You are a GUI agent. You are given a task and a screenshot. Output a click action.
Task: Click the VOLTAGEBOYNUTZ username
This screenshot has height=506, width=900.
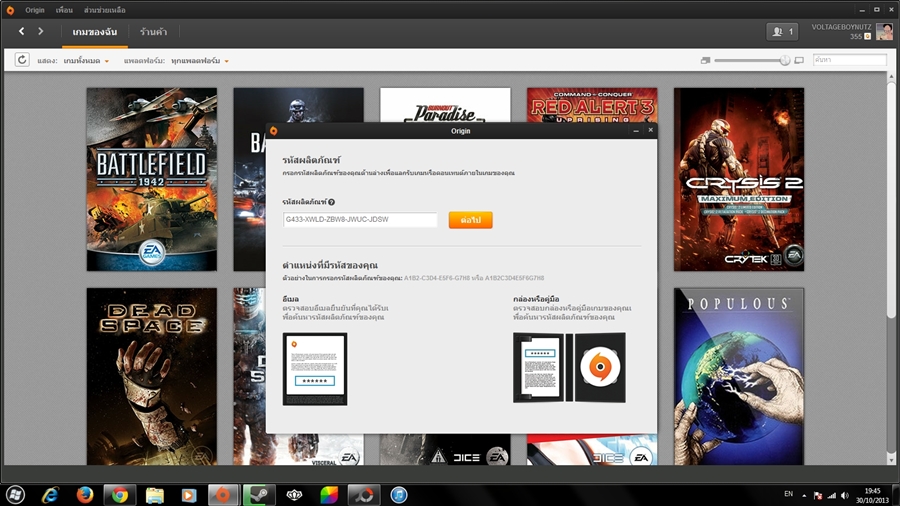(841, 27)
